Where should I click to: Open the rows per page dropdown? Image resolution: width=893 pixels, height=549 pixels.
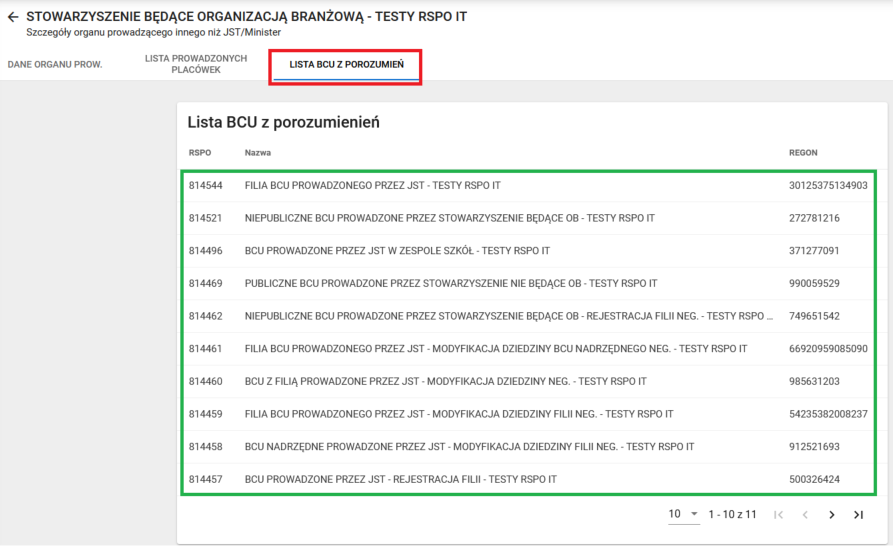683,514
